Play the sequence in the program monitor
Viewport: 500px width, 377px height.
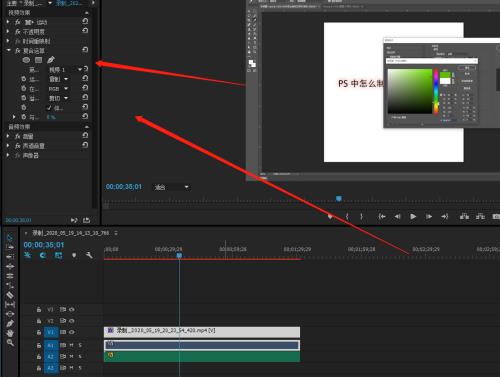(413, 217)
